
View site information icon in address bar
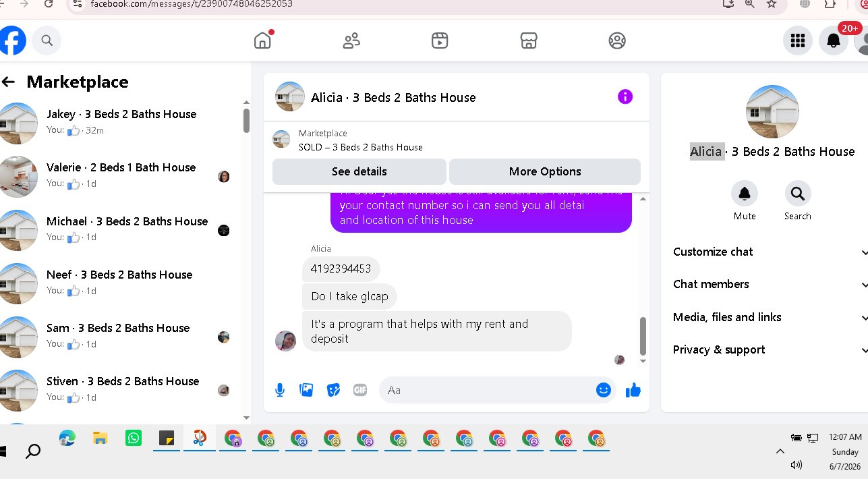[78, 4]
